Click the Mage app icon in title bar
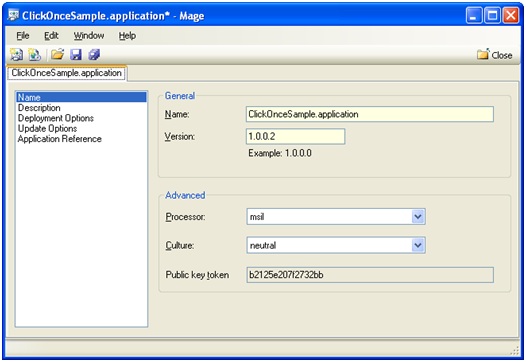 [13, 15]
